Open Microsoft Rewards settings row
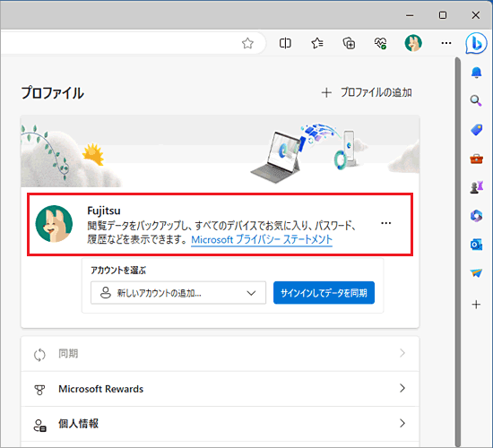The width and height of the screenshot is (493, 448). pyautogui.click(x=220, y=389)
